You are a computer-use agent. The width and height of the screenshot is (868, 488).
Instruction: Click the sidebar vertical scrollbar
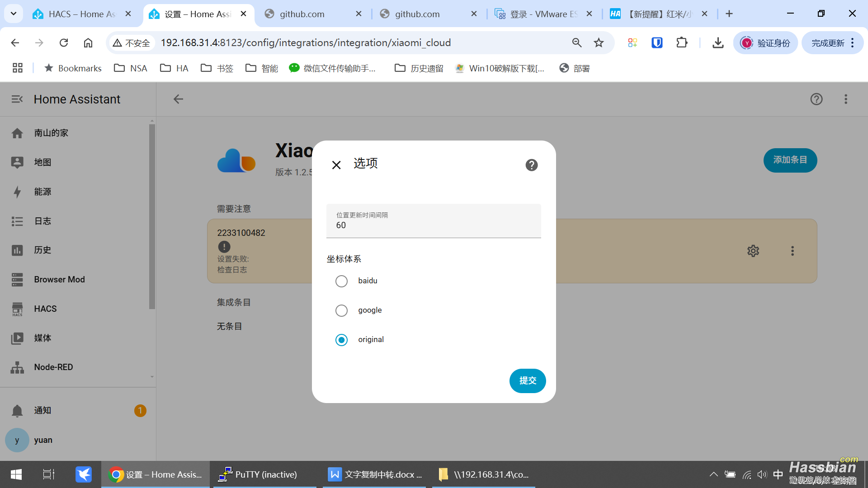[152, 217]
